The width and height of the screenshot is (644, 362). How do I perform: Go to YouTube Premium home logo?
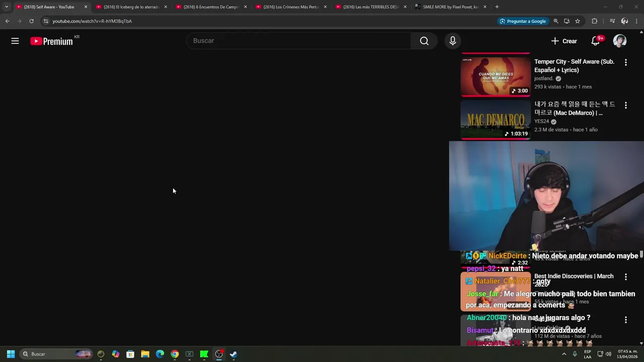point(52,41)
